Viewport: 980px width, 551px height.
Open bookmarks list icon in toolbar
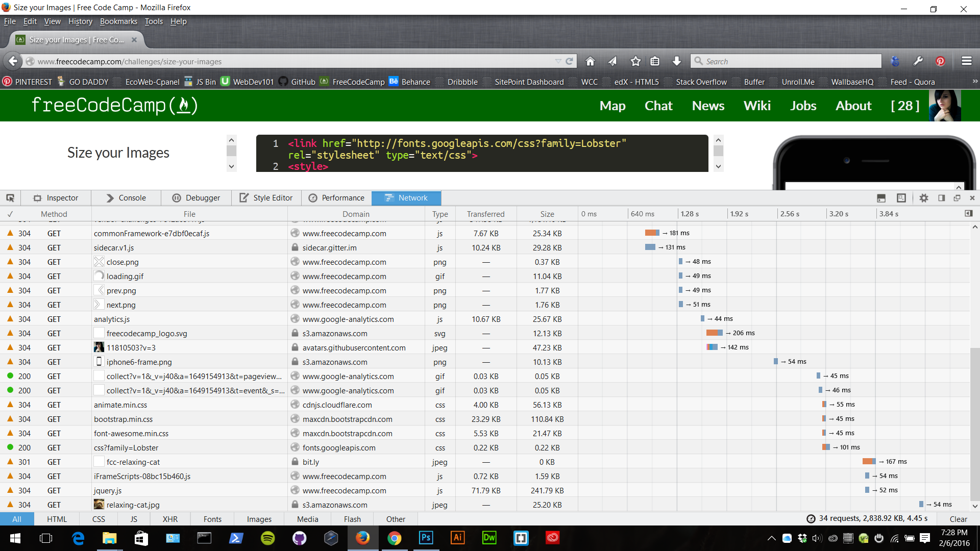pos(655,61)
